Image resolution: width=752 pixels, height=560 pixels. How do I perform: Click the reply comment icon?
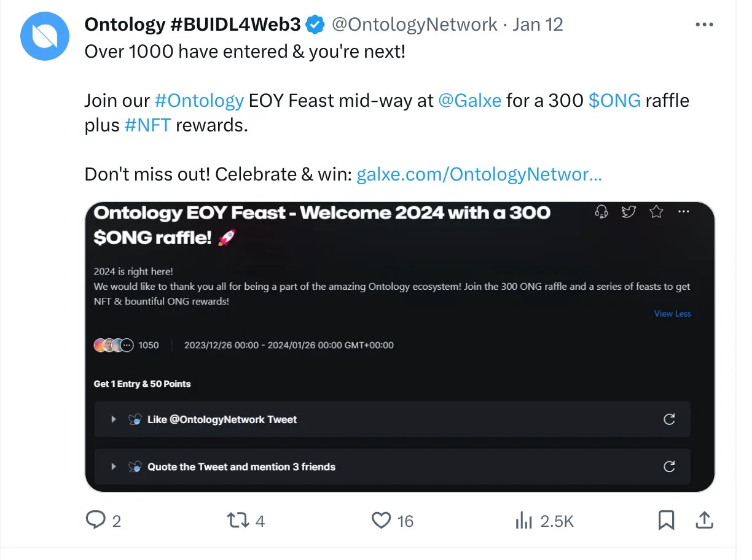click(95, 521)
